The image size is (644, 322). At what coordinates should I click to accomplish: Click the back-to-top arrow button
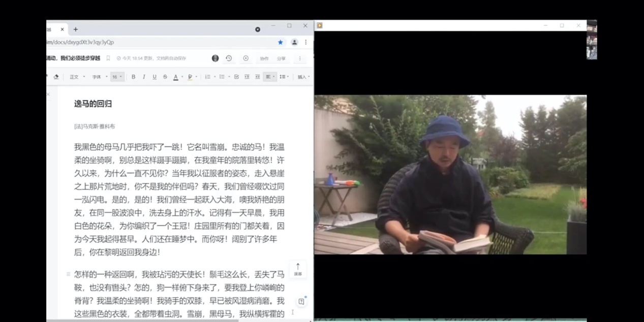click(x=298, y=269)
